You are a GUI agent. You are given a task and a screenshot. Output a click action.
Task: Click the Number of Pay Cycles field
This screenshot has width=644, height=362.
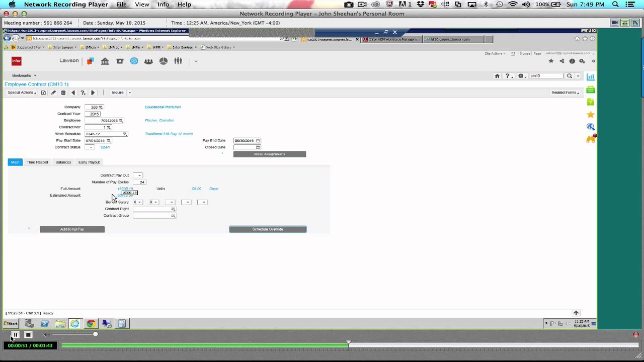[x=139, y=182]
